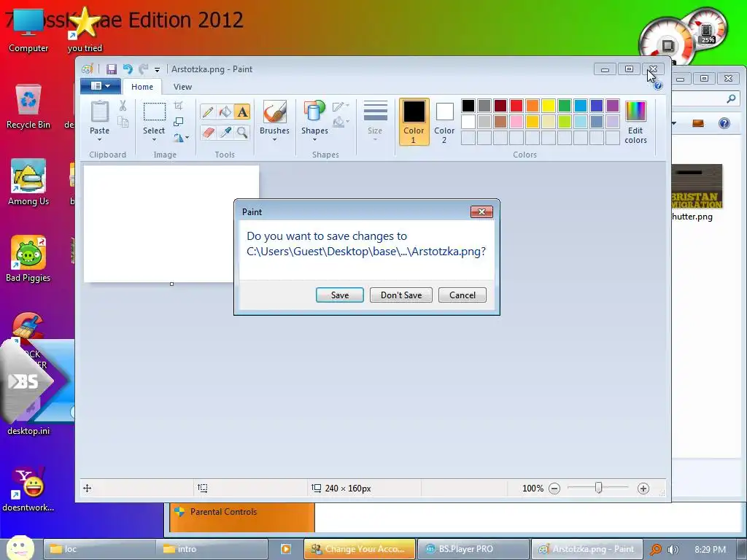
Task: Pick the purple color swatch
Action: point(613,106)
